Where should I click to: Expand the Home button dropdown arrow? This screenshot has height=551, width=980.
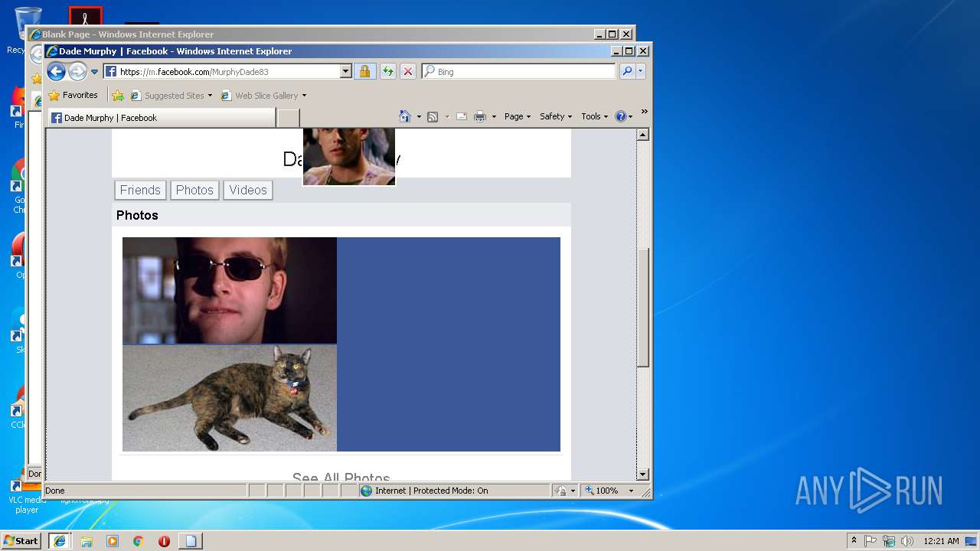click(x=419, y=117)
